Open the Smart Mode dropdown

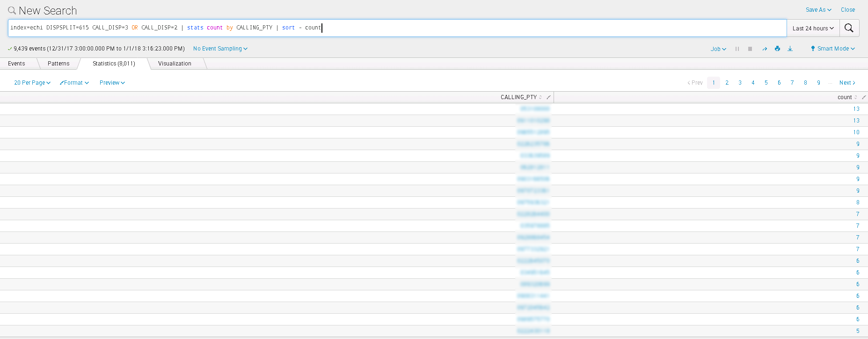(x=833, y=49)
